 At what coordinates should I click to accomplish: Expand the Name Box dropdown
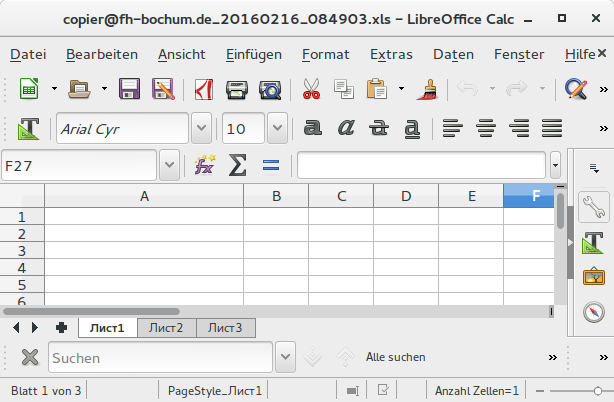click(x=169, y=165)
